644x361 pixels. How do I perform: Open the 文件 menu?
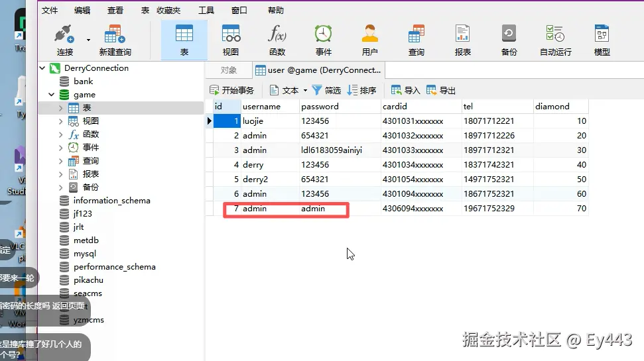click(x=50, y=10)
